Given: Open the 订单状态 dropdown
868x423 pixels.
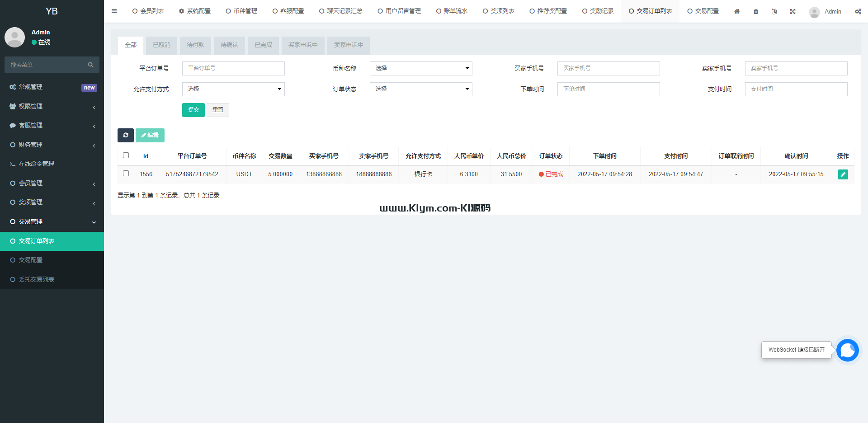Looking at the screenshot, I should [421, 89].
